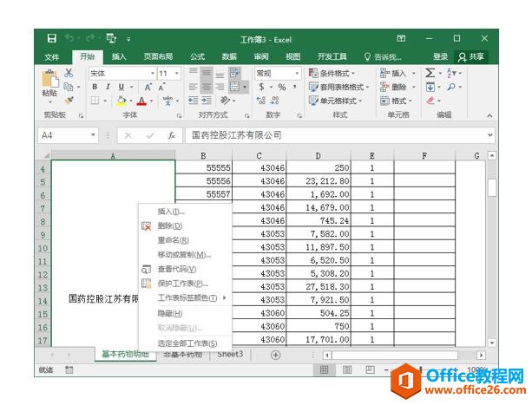Click the increase indent icon

pyautogui.click(x=207, y=101)
